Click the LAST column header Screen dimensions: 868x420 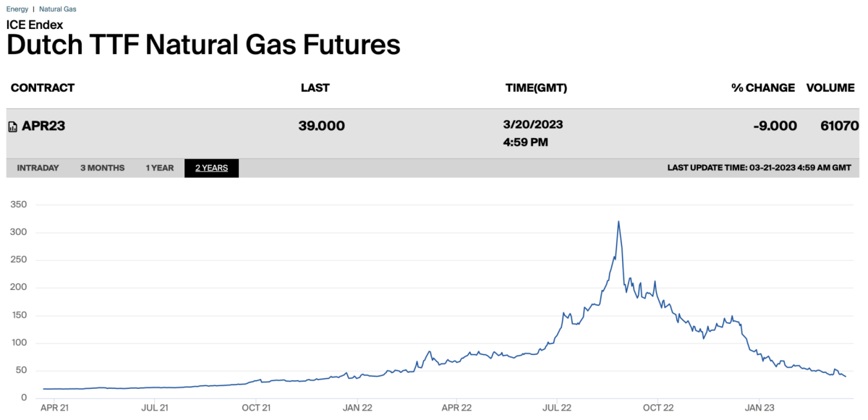tap(315, 88)
